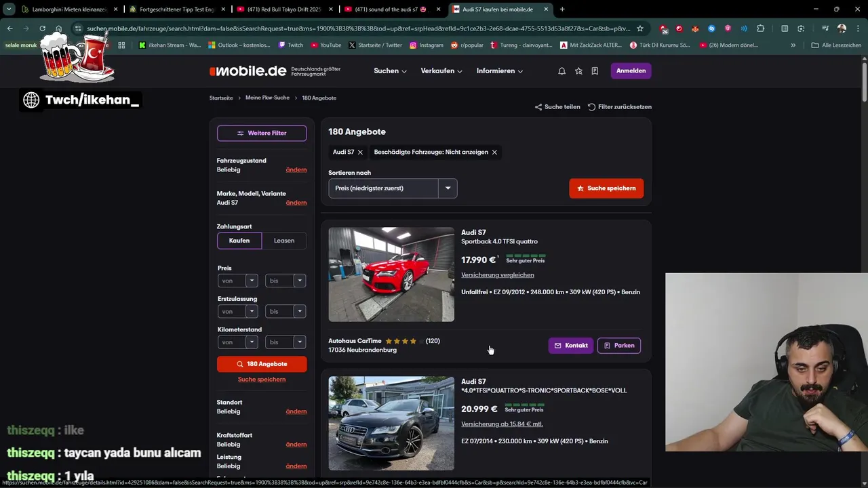Remove the Audi S7 filter chip
The image size is (868, 488).
[x=360, y=152]
